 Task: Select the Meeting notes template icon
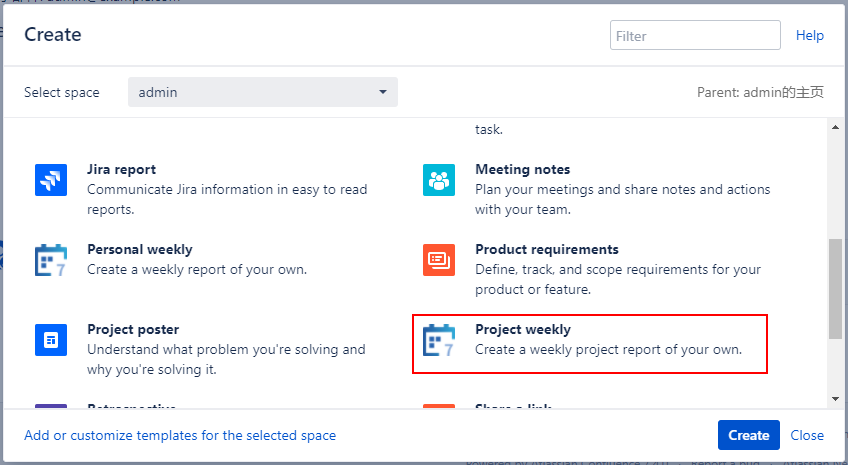point(439,180)
